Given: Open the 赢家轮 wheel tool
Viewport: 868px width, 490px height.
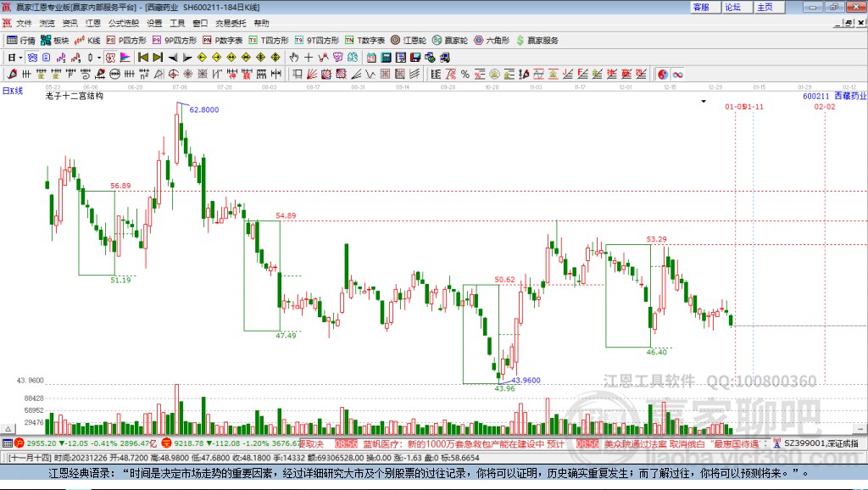Looking at the screenshot, I should point(450,40).
